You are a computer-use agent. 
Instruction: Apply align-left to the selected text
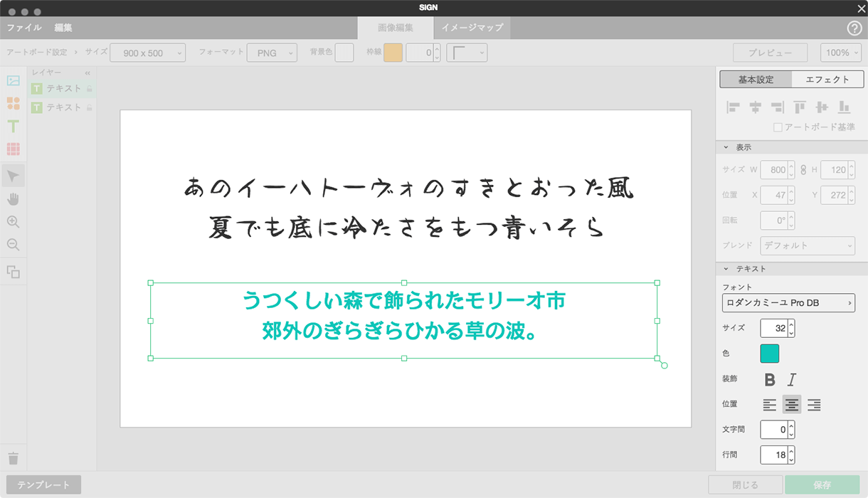(x=770, y=404)
